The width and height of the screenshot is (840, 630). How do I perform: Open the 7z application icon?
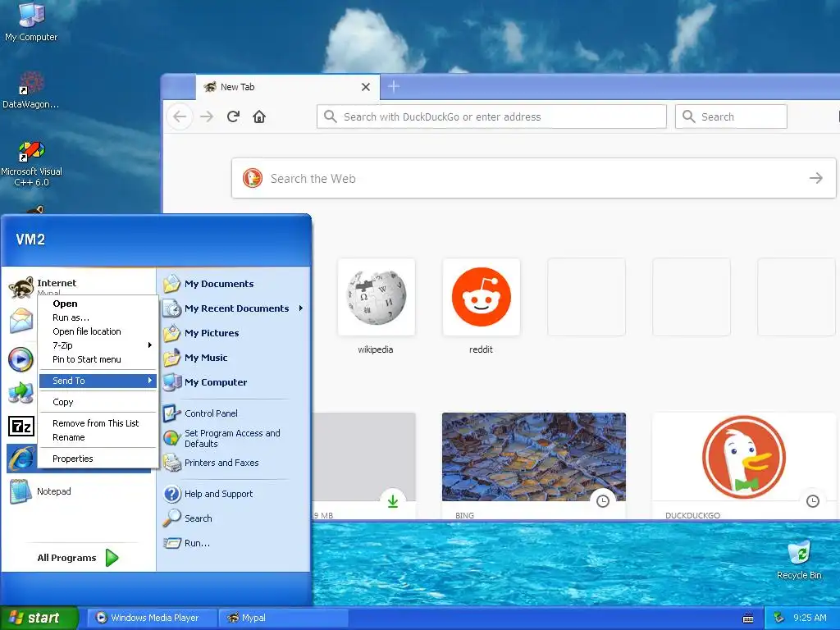(x=21, y=427)
